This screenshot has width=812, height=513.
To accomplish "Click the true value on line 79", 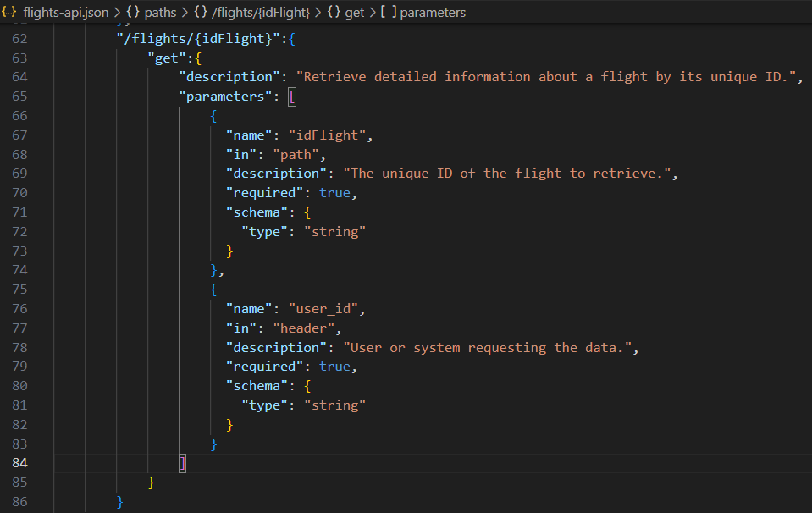I will [x=334, y=367].
